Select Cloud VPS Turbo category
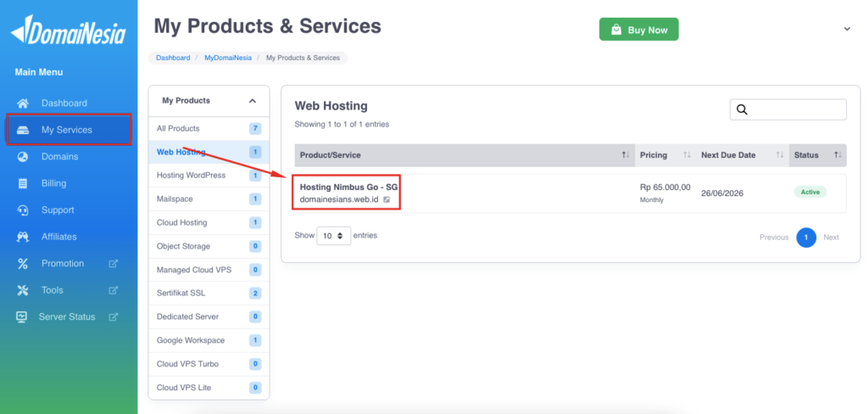The height and width of the screenshot is (414, 868). [x=209, y=364]
